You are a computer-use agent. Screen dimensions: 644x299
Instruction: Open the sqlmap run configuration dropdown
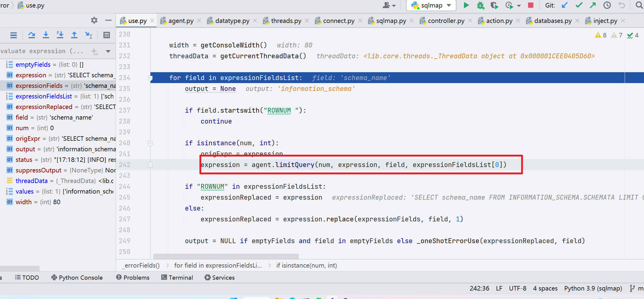pos(431,5)
